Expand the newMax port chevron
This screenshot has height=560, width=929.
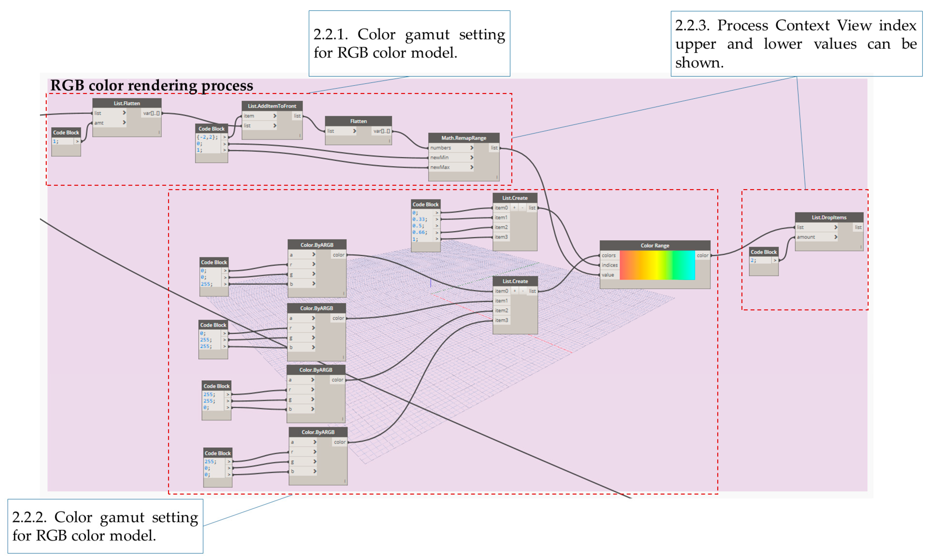click(471, 167)
